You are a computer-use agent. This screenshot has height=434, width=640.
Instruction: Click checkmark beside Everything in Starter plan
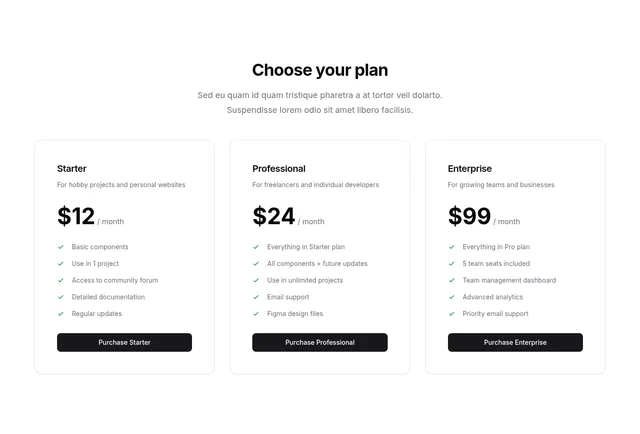tap(256, 247)
